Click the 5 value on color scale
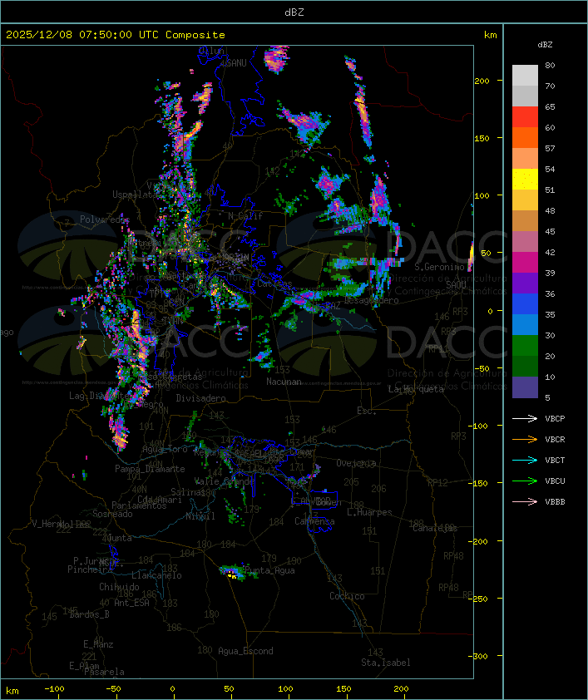Screen dimensions: 588x700 (x=547, y=397)
